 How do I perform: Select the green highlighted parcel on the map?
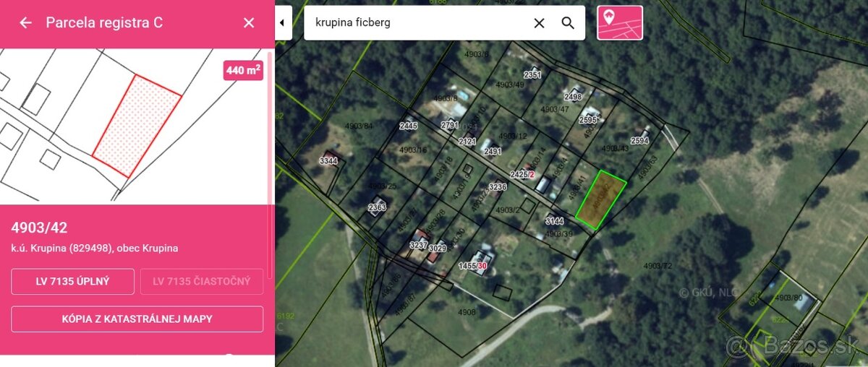[x=600, y=200]
